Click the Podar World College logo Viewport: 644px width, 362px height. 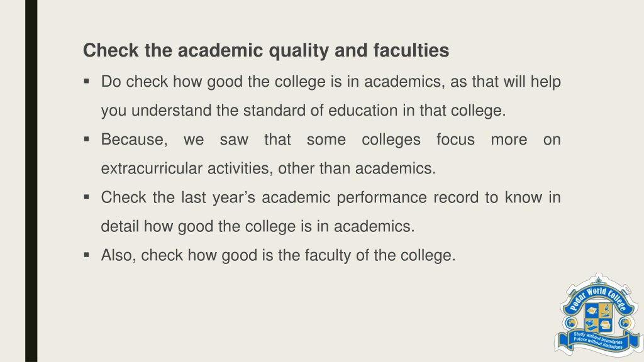coord(598,315)
